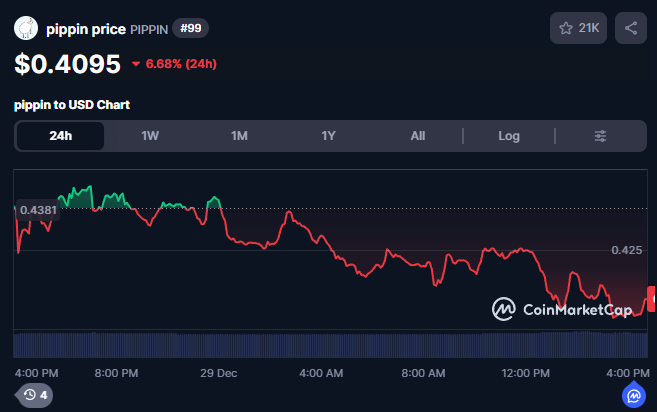Screen dimensions: 657x412
Task: Add pippin to watchlist with star button
Action: 578,28
